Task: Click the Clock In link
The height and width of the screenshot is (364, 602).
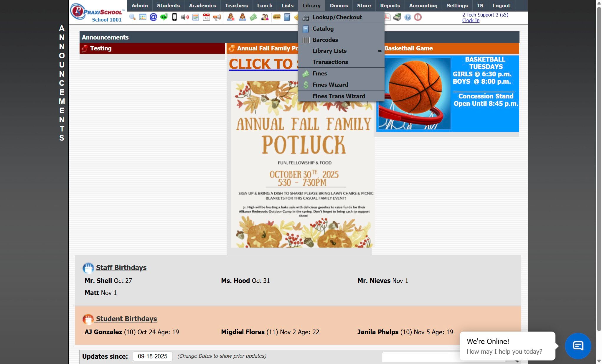Action: click(x=471, y=20)
